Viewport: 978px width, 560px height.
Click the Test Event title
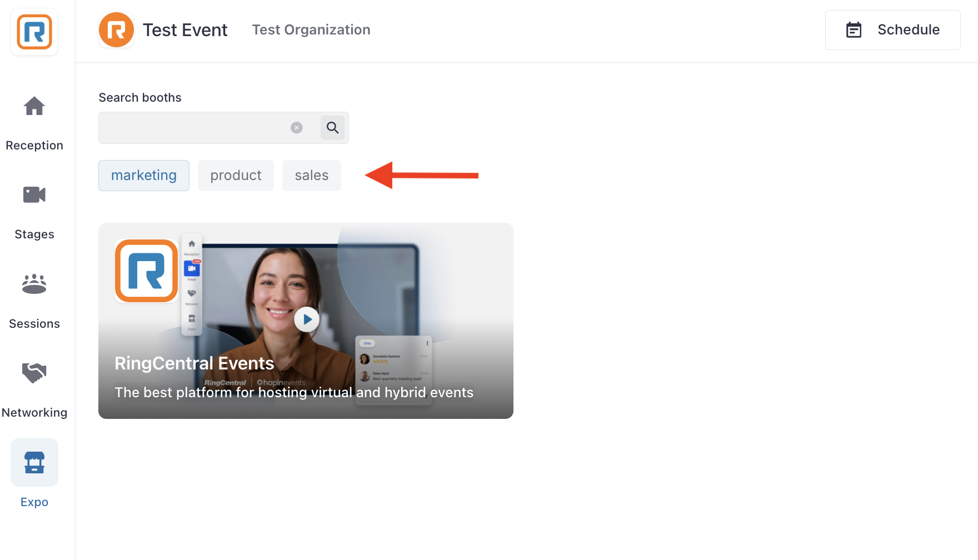(x=185, y=30)
